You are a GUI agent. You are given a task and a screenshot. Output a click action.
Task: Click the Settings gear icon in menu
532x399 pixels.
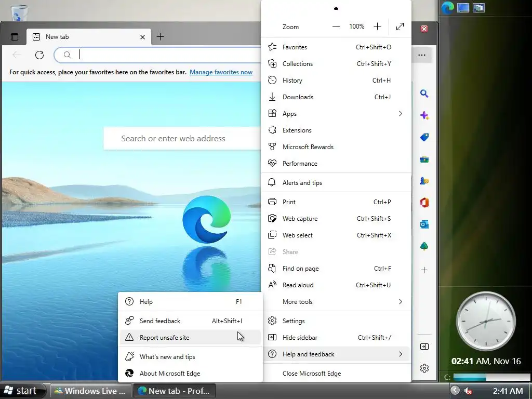272,321
